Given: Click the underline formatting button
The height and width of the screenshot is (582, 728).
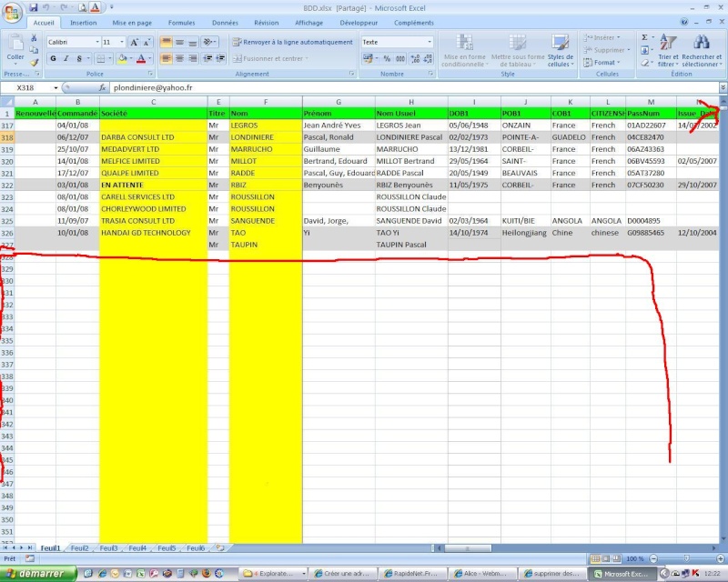Looking at the screenshot, I should click(80, 58).
